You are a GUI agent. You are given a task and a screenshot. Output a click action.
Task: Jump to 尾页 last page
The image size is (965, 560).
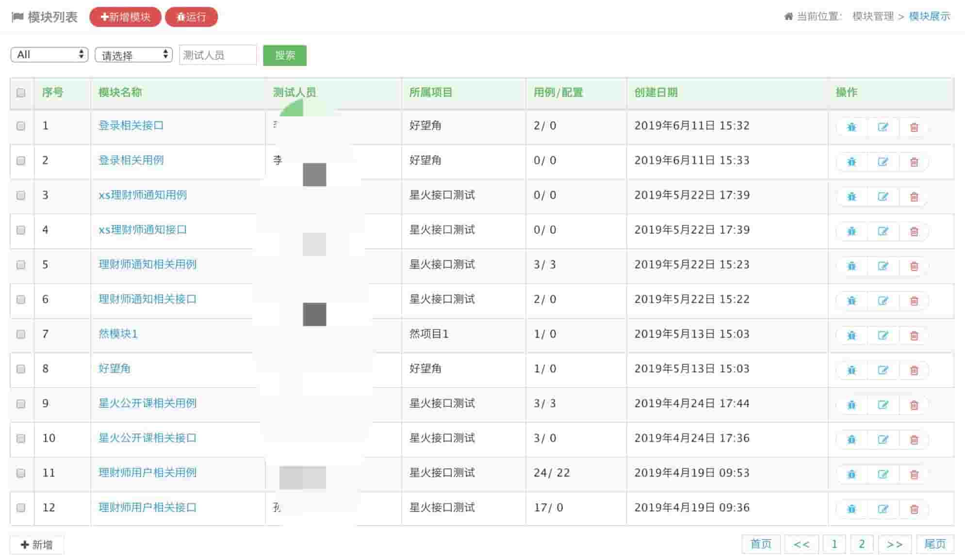coord(934,544)
